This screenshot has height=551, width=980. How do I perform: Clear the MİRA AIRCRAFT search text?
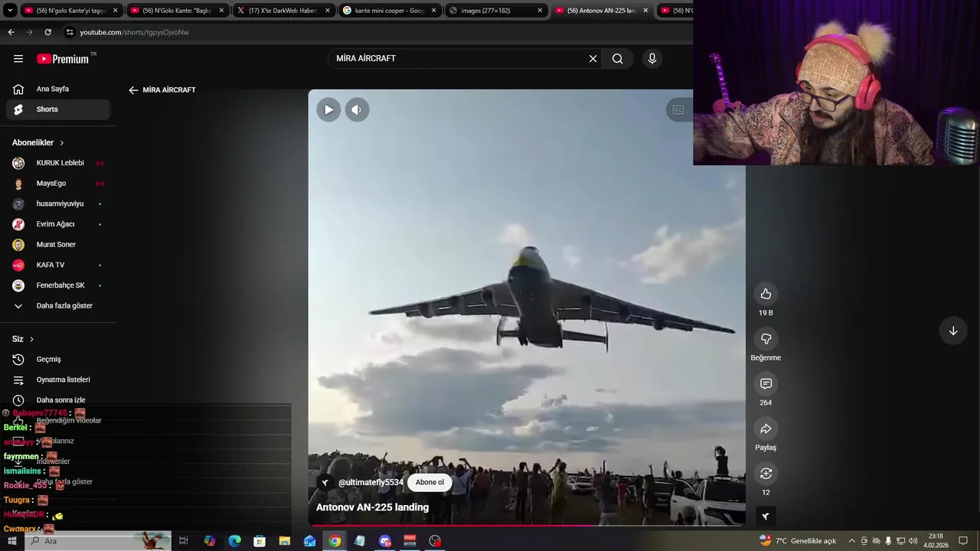coord(593,59)
